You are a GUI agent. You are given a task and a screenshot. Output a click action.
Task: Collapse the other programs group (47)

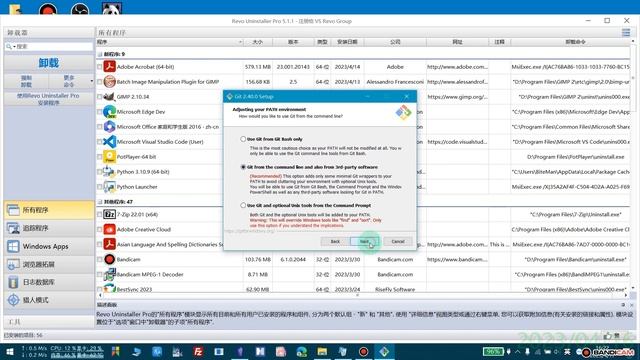tap(100, 202)
